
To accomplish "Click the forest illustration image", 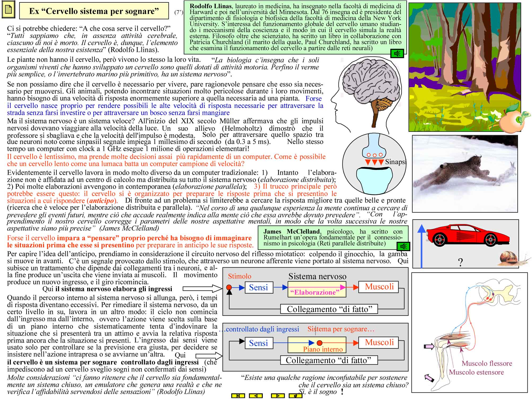I will (x=464, y=67).
